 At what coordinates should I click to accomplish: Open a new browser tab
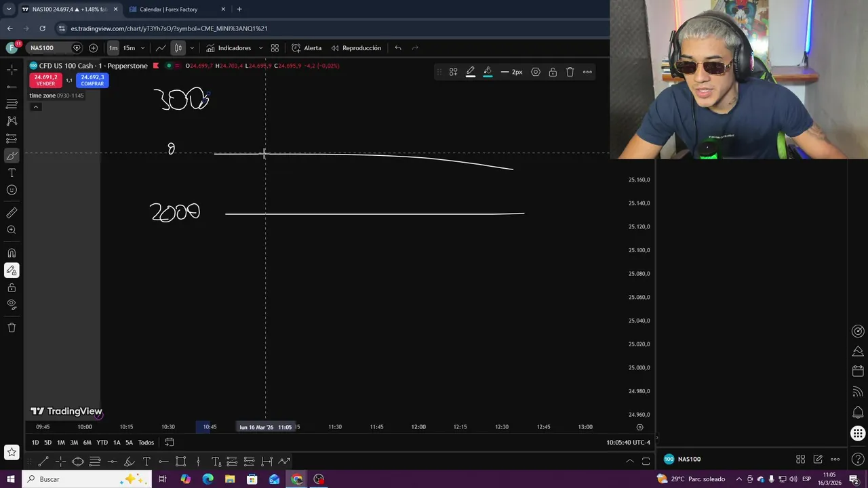point(239,9)
